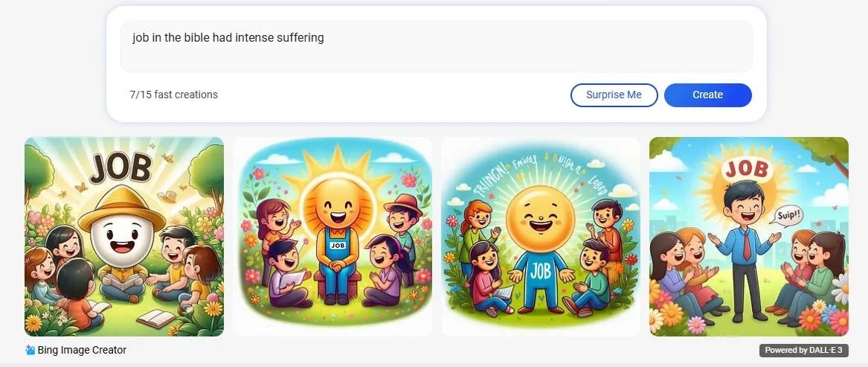This screenshot has width=868, height=367.
Task: Click the red JOB sun sign in fourth image
Action: tap(746, 169)
